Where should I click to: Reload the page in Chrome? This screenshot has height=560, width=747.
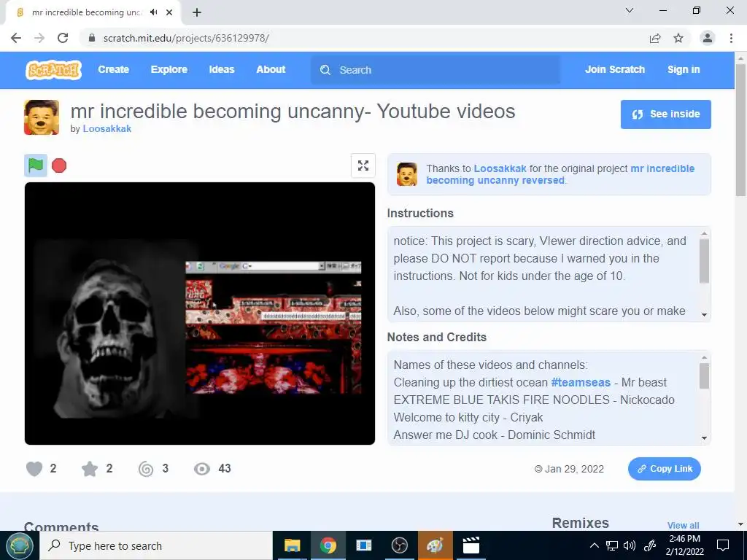tap(63, 38)
